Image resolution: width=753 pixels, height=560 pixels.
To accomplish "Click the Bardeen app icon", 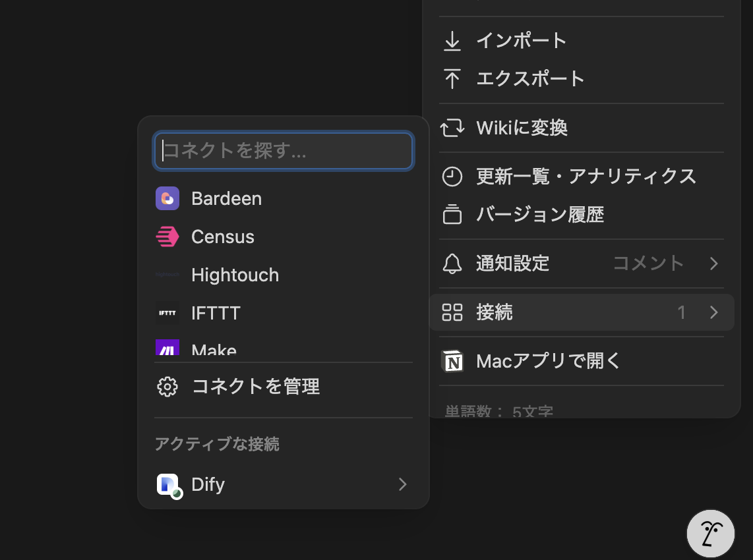I will [x=167, y=199].
